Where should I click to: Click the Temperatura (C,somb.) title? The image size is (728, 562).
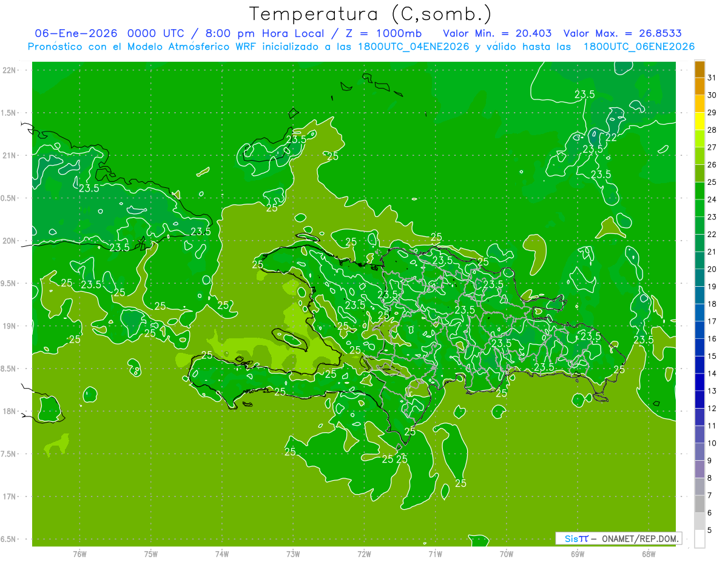[x=371, y=14]
